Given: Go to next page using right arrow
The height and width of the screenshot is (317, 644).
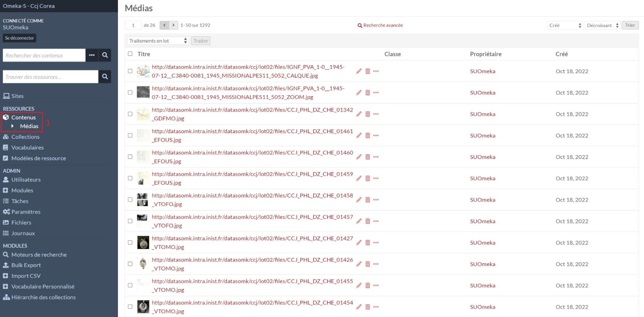Looking at the screenshot, I should [x=173, y=25].
